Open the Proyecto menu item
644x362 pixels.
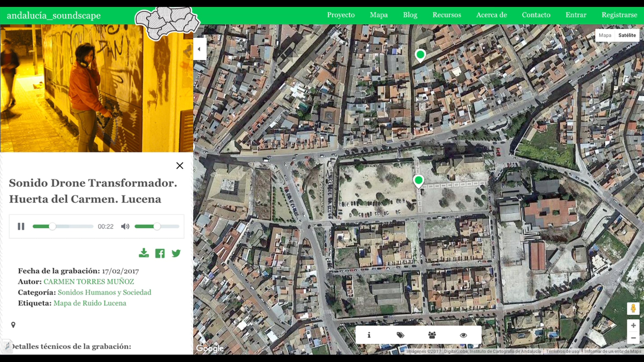click(x=341, y=15)
